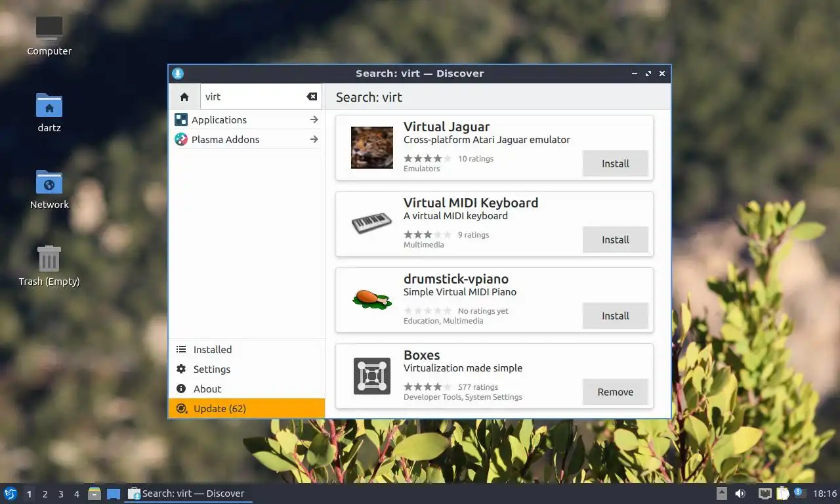This screenshot has width=840, height=504.
Task: Click the blue show desktop taskbar icon
Action: click(x=114, y=493)
